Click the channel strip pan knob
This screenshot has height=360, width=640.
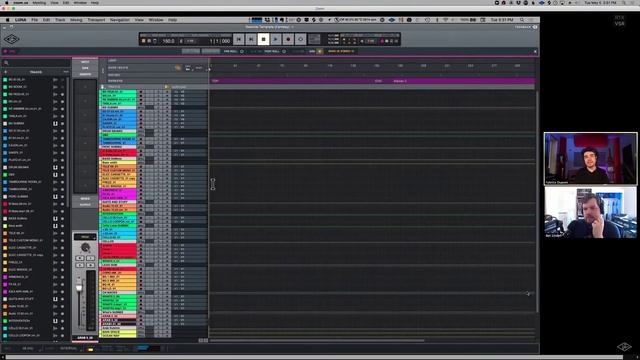[85, 247]
